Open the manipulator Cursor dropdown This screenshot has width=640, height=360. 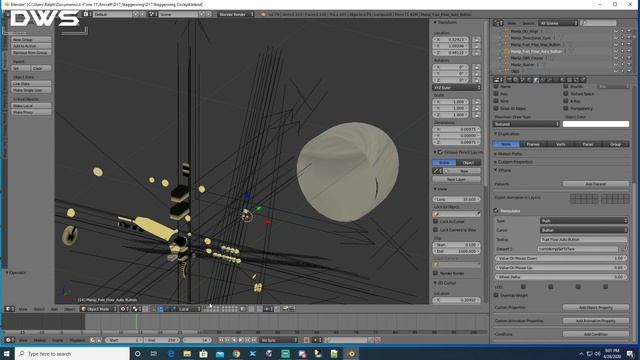point(583,230)
